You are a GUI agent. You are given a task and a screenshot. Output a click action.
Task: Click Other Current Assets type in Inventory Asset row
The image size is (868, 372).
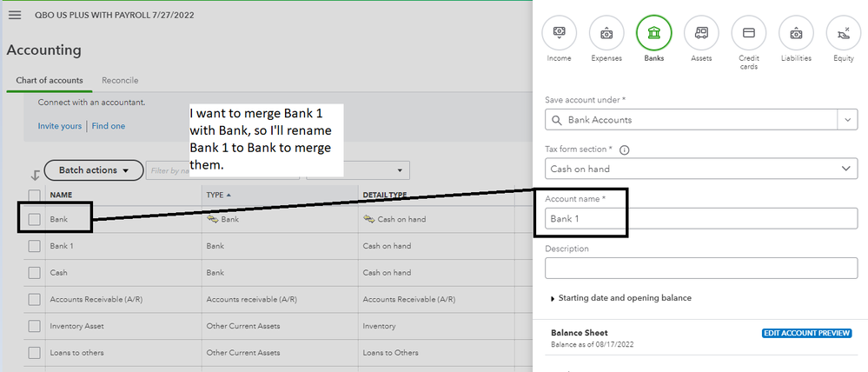click(x=243, y=326)
